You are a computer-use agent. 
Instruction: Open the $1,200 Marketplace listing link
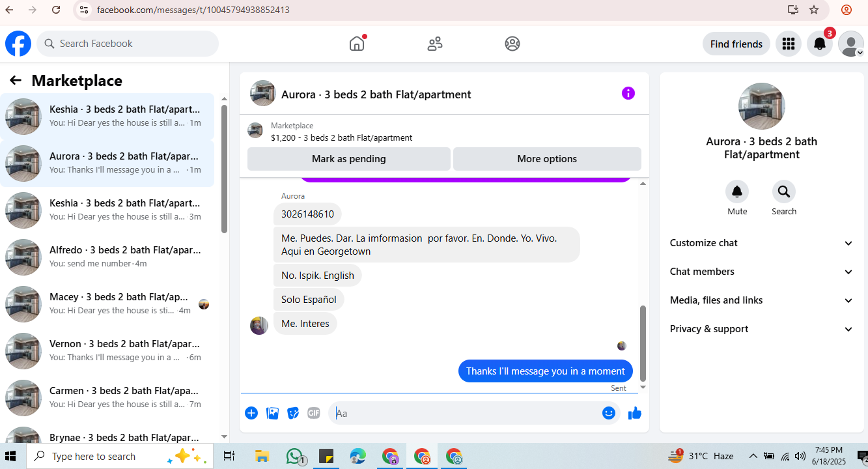(341, 138)
